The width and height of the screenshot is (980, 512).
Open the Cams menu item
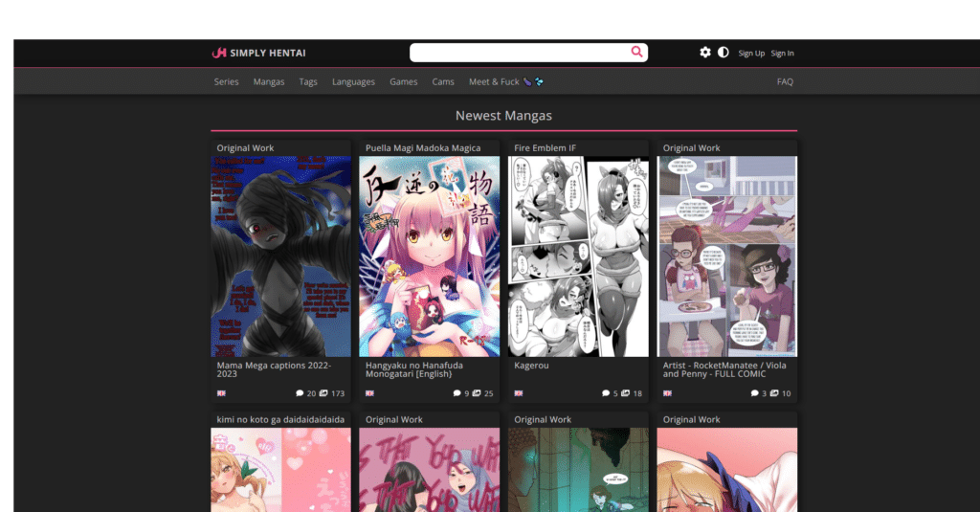[443, 82]
